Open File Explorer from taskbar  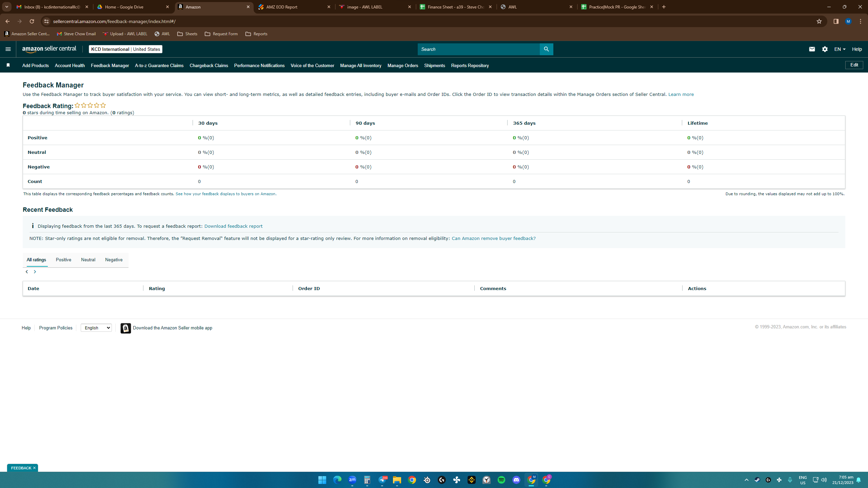pos(397,480)
